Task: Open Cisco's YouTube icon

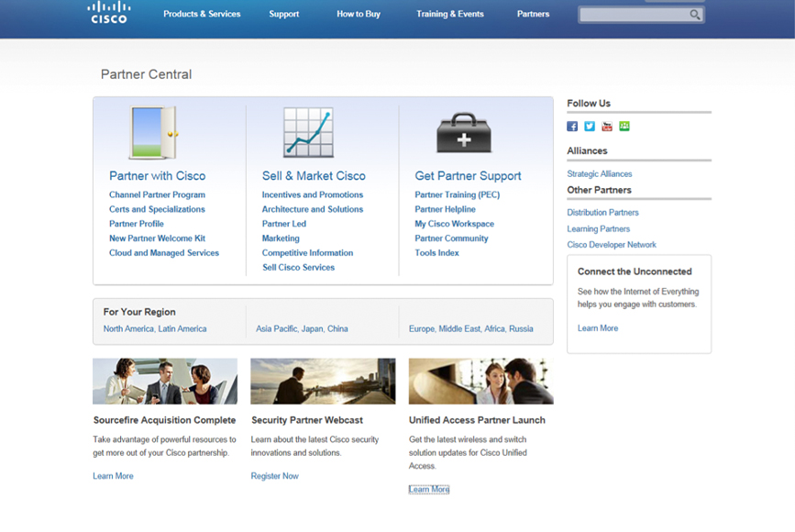Action: coord(607,127)
